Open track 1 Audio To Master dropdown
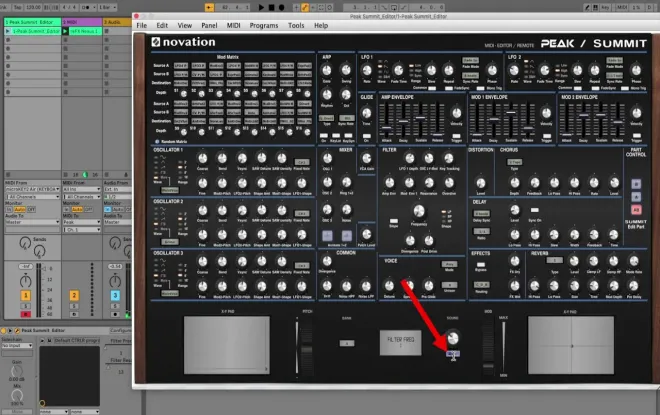 tap(32, 222)
